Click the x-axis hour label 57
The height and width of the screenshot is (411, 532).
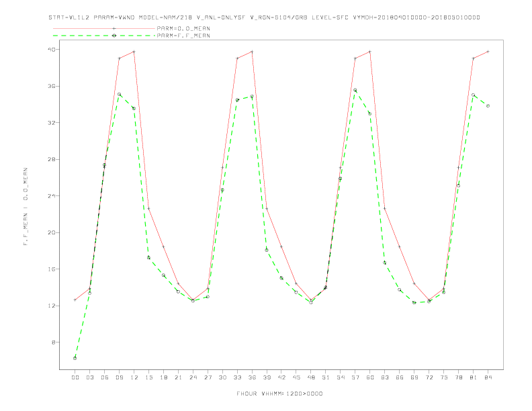(x=355, y=377)
